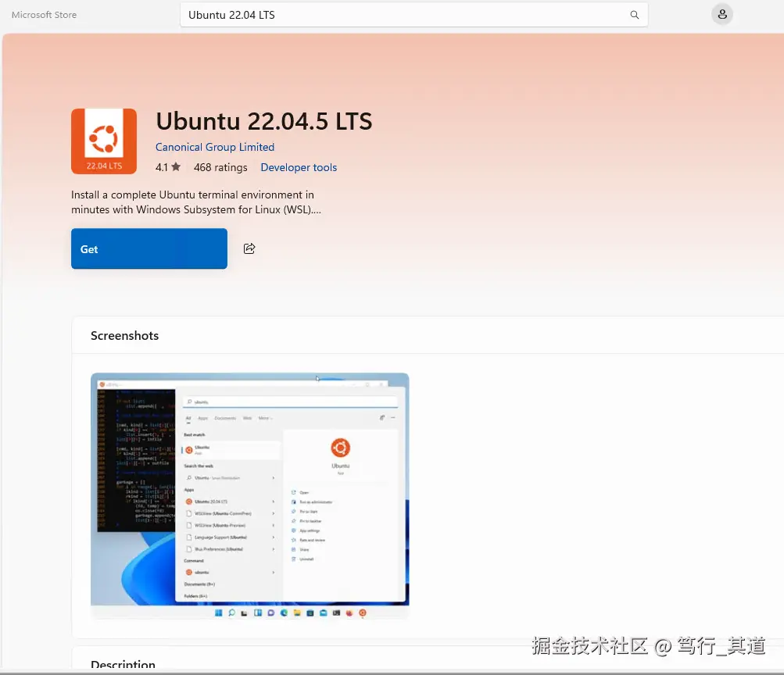
Task: Click the Ubuntu 22.04 LTS app logo
Action: 104,141
